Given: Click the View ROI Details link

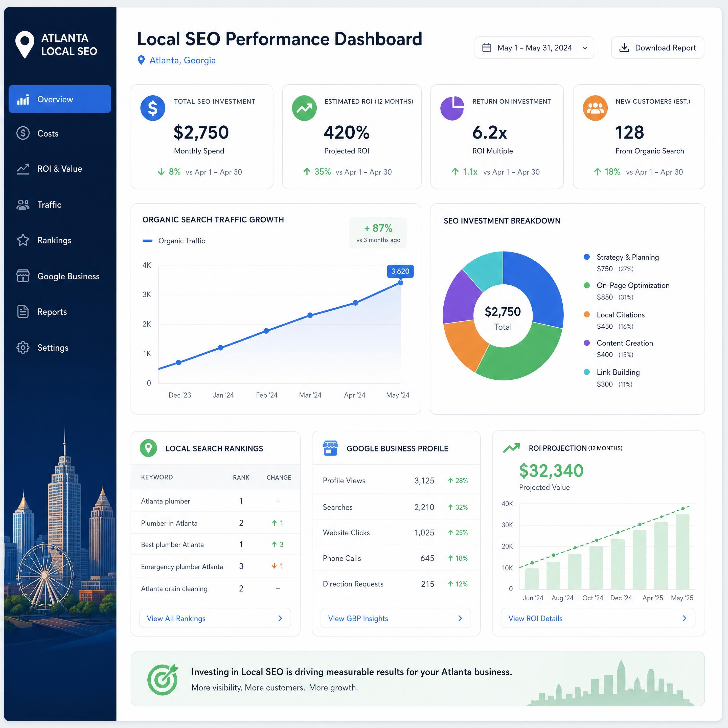Looking at the screenshot, I should coord(598,618).
